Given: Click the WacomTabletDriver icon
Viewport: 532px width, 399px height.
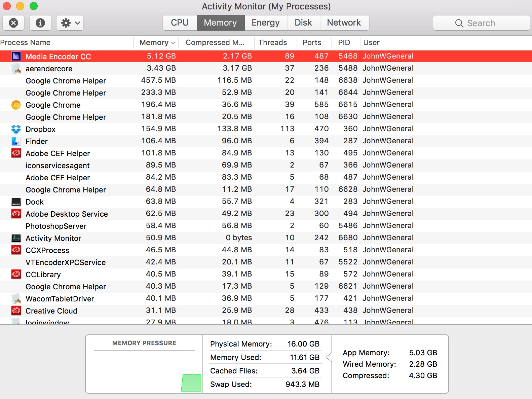Looking at the screenshot, I should [16, 299].
